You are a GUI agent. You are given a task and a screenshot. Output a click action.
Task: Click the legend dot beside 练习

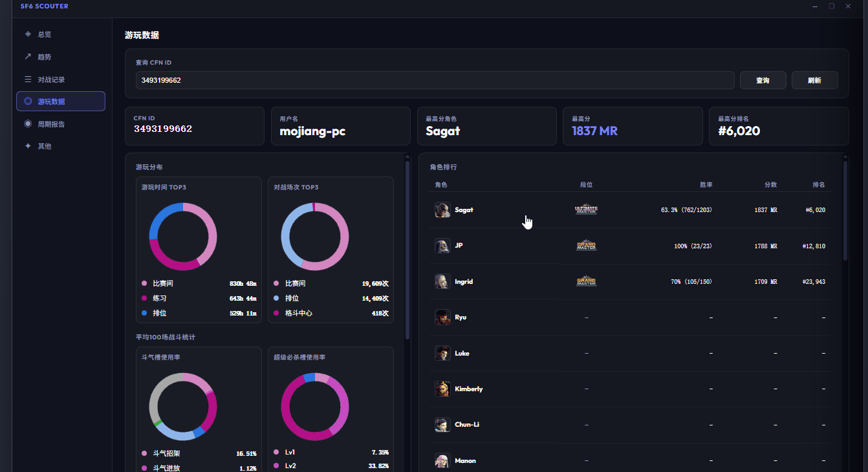point(144,299)
